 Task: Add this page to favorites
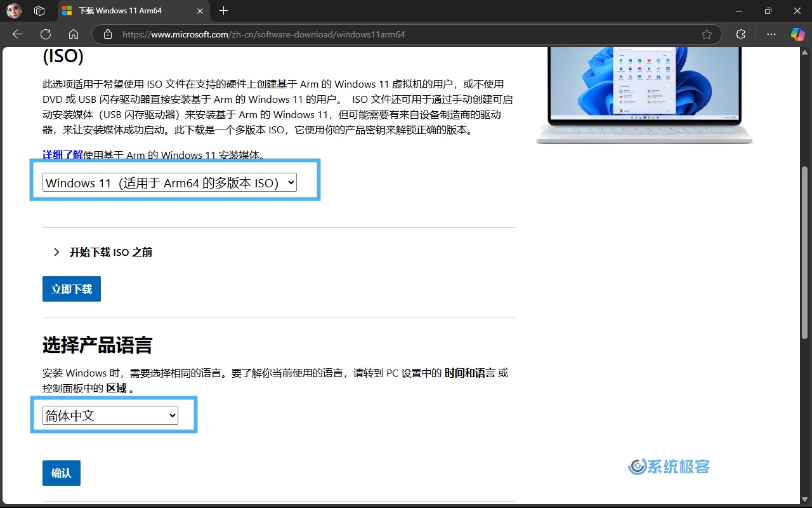tap(707, 34)
